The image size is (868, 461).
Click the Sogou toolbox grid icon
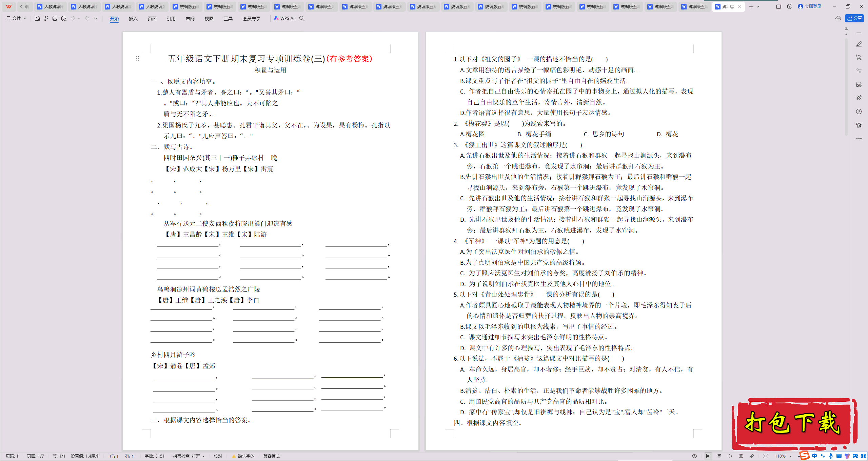pos(863,456)
